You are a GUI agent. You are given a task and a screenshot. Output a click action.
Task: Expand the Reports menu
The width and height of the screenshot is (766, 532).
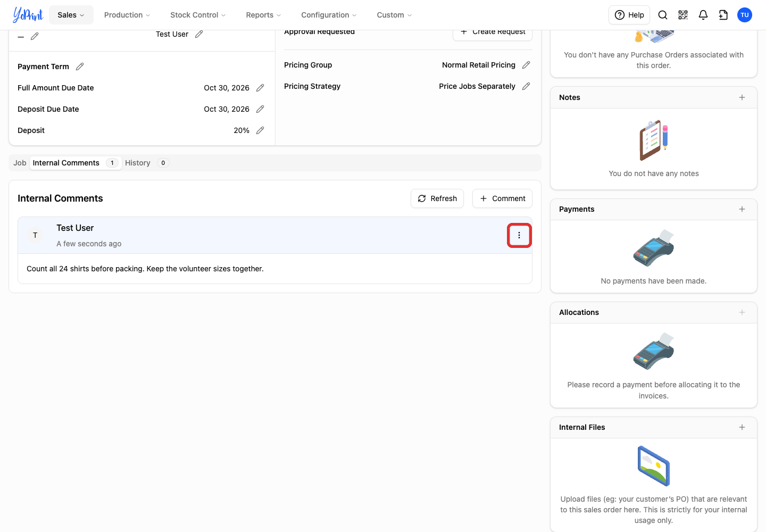263,15
